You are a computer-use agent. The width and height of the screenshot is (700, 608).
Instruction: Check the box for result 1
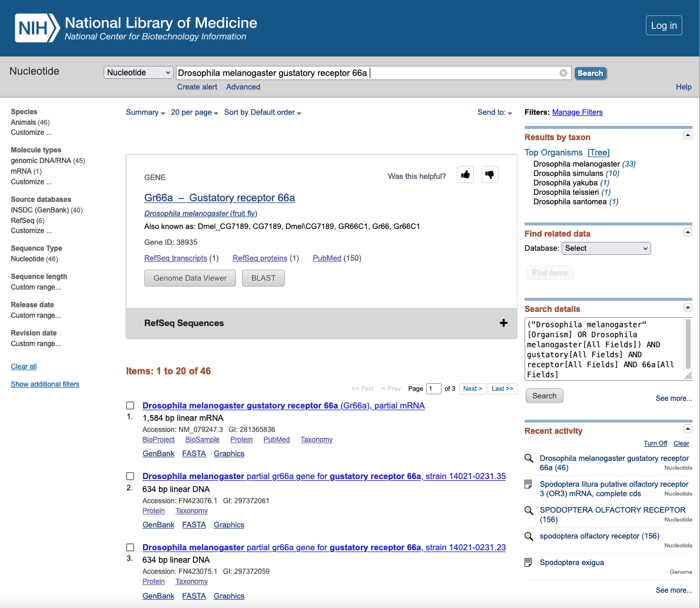coord(130,406)
